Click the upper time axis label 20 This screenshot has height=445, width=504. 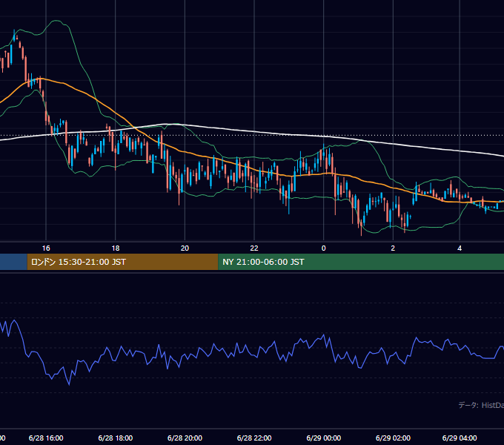coord(185,248)
